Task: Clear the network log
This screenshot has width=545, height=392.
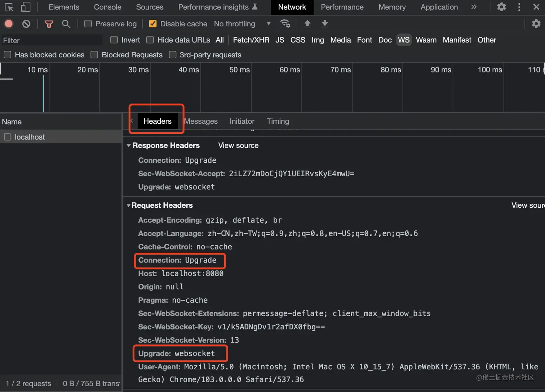Action: pos(26,24)
